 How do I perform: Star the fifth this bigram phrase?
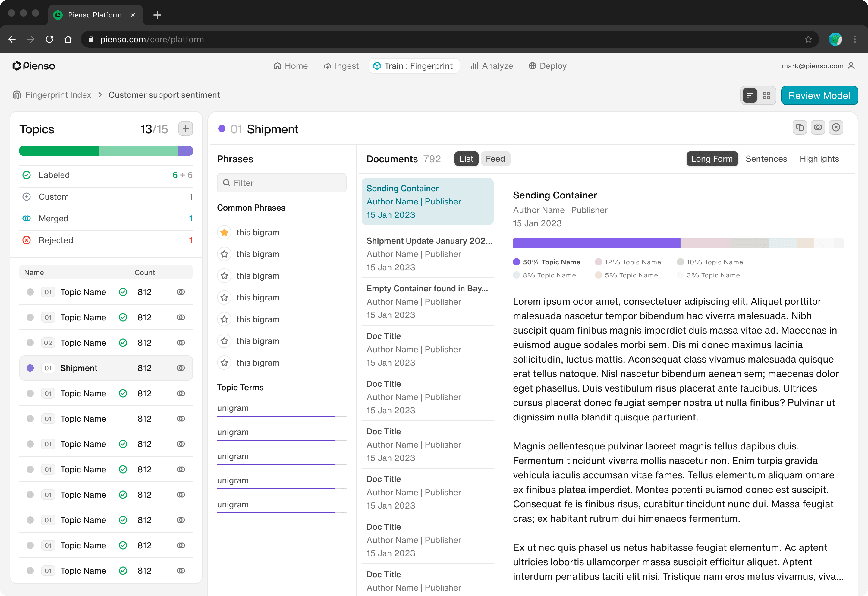224,319
